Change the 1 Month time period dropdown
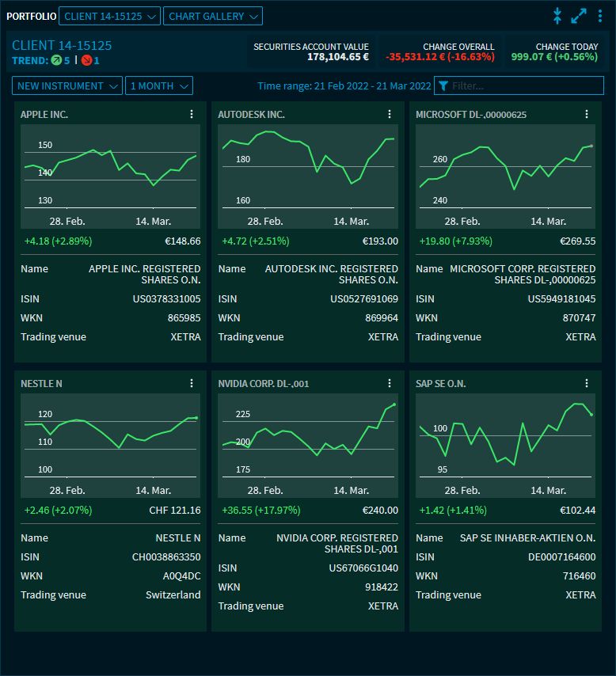This screenshot has height=676, width=616. [x=159, y=85]
